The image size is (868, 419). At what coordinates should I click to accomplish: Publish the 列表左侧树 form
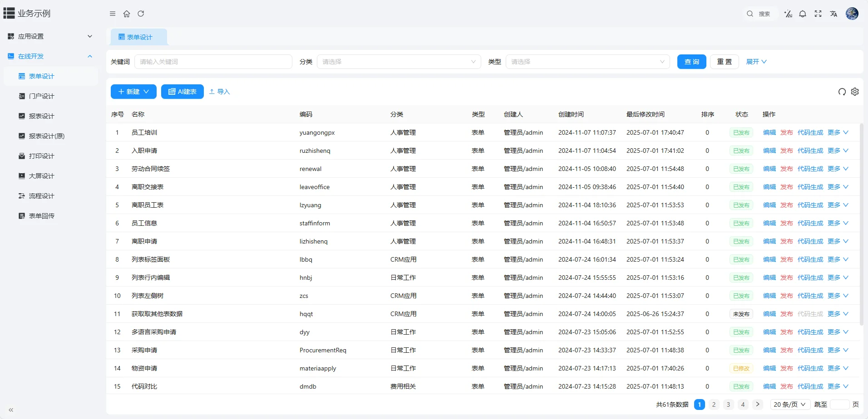pyautogui.click(x=787, y=296)
